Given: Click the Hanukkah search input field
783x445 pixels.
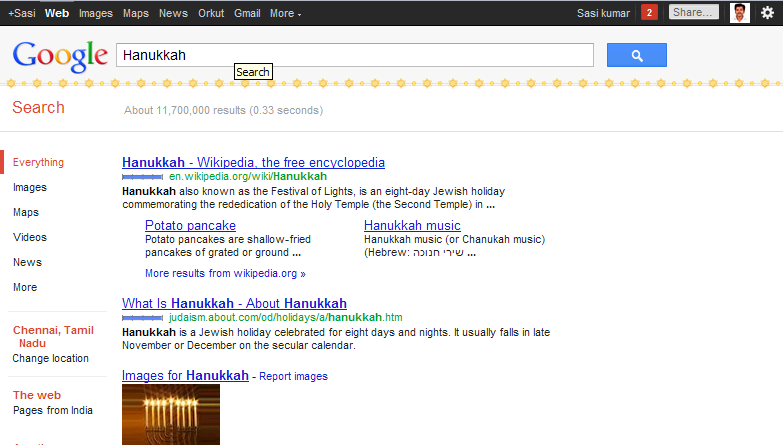Looking at the screenshot, I should (x=355, y=55).
